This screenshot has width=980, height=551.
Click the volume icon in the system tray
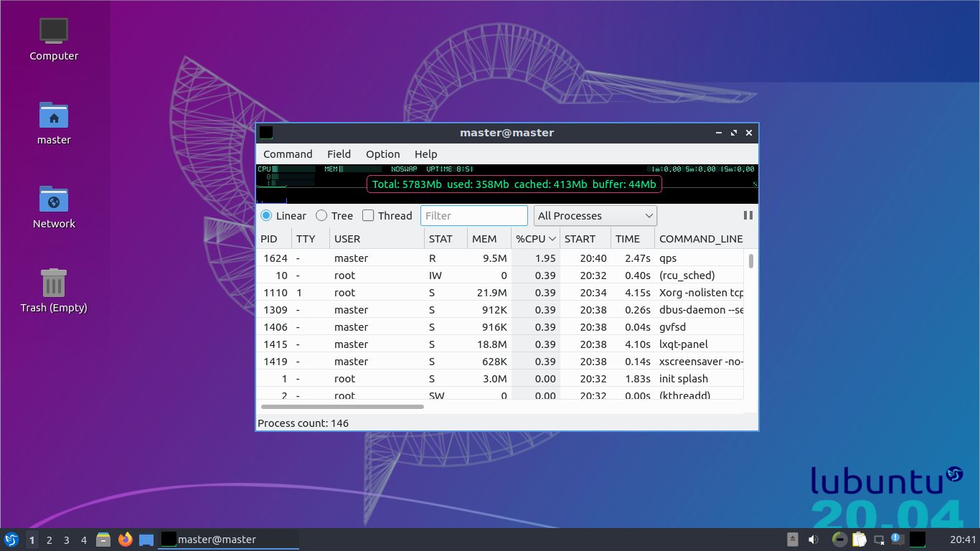point(814,539)
